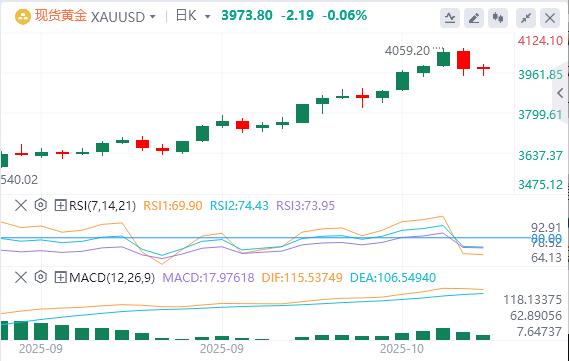
Task: Select the drawing pencil tool
Action: (x=474, y=18)
